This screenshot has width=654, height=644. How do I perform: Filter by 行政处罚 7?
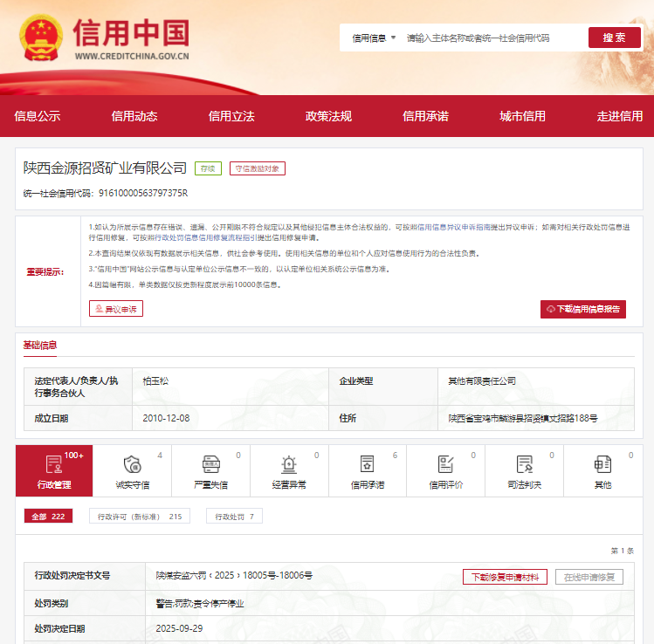pyautogui.click(x=234, y=516)
